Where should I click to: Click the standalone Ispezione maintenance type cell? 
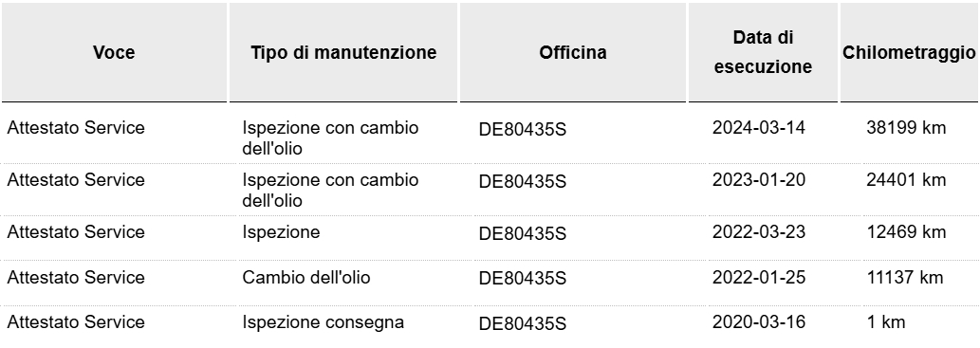pyautogui.click(x=281, y=232)
